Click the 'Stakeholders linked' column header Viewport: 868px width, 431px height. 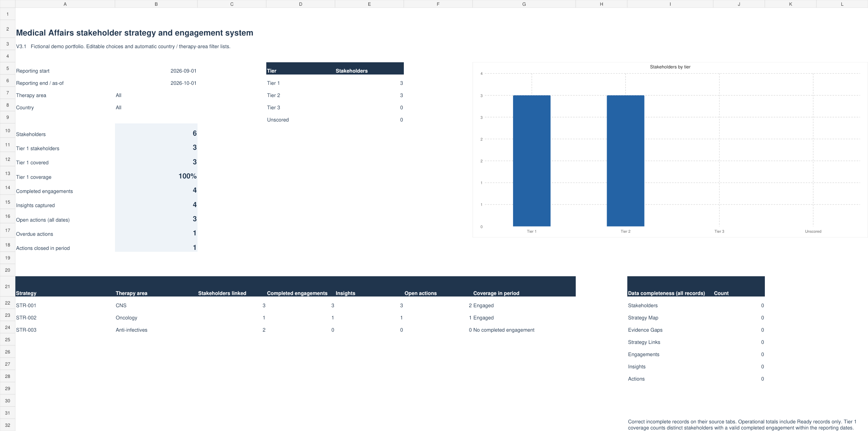click(232, 287)
